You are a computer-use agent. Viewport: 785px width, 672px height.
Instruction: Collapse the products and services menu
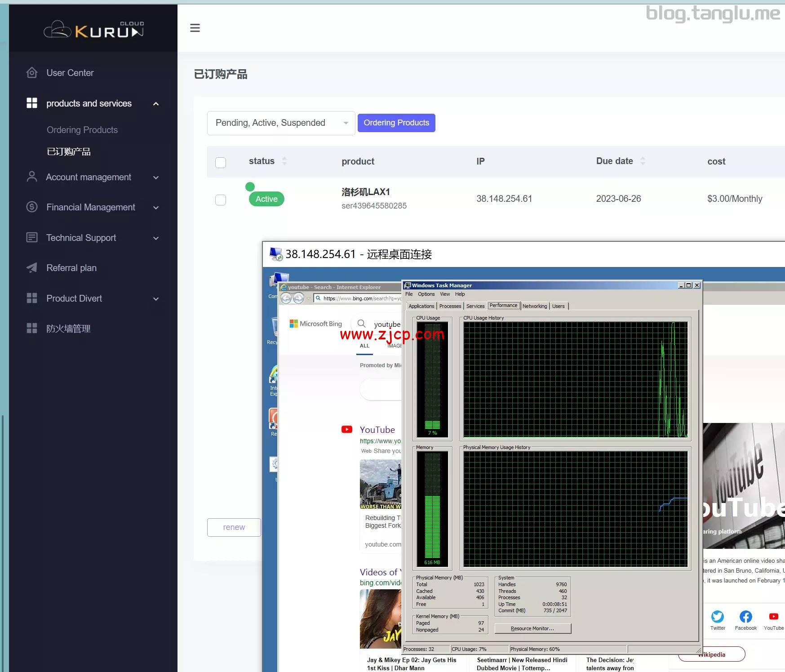tap(156, 103)
